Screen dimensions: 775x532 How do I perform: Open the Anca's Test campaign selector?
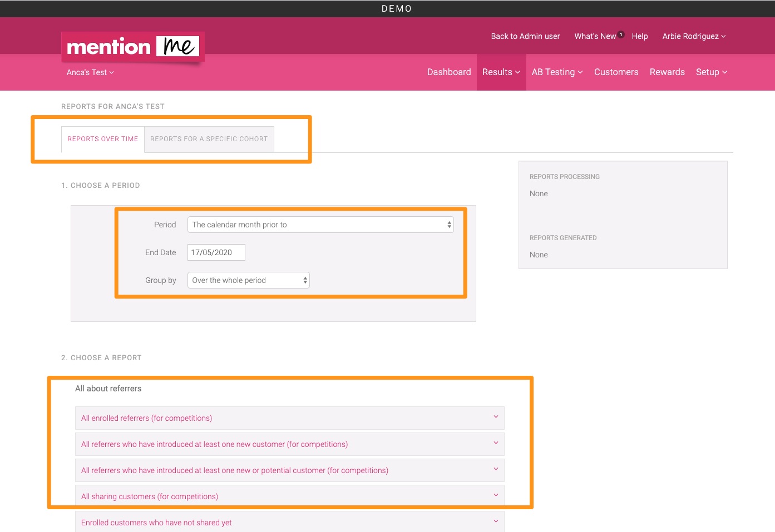[x=90, y=72]
